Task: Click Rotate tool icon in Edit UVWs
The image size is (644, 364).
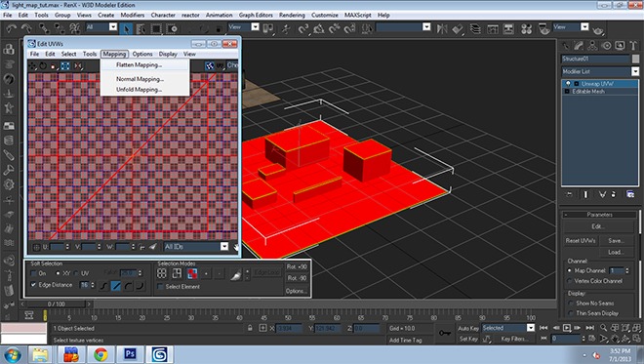Action: pos(43,66)
